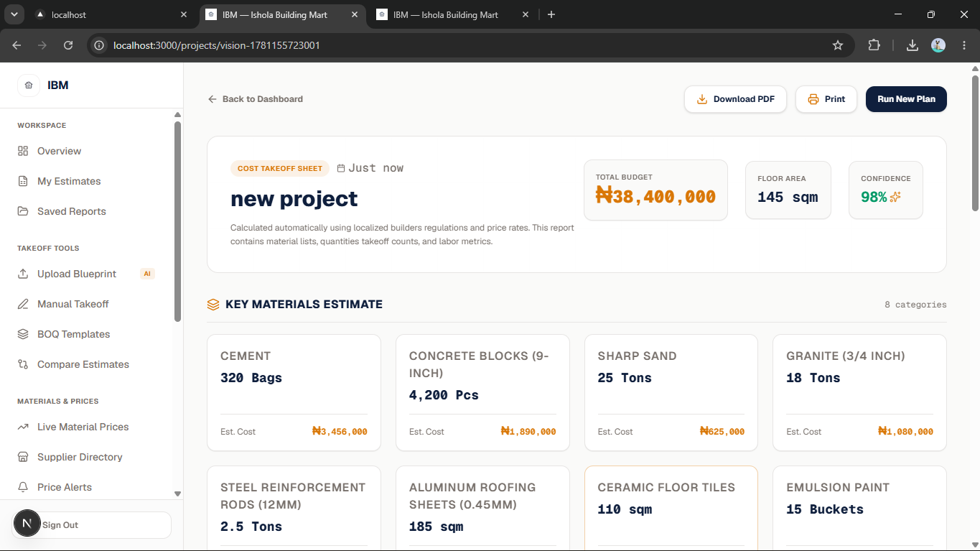The height and width of the screenshot is (551, 980).
Task: Click the sidebar scrollbar up arrow
Action: pos(177,115)
